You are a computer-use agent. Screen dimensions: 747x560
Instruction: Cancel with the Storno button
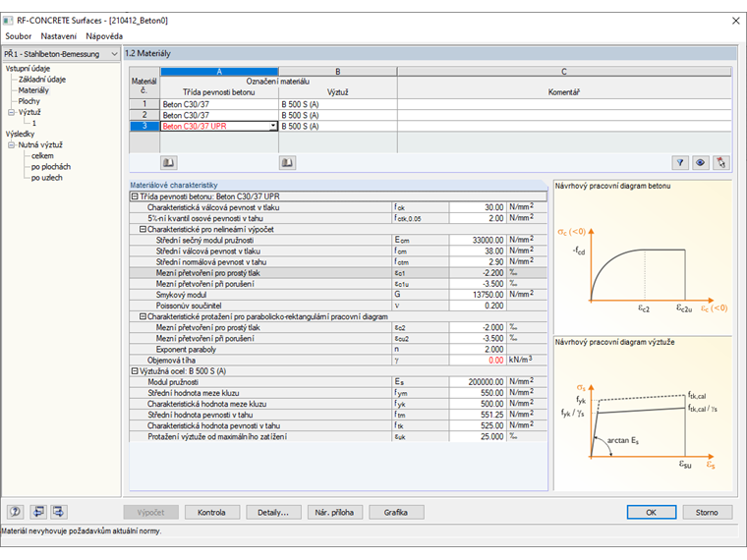pos(707,513)
